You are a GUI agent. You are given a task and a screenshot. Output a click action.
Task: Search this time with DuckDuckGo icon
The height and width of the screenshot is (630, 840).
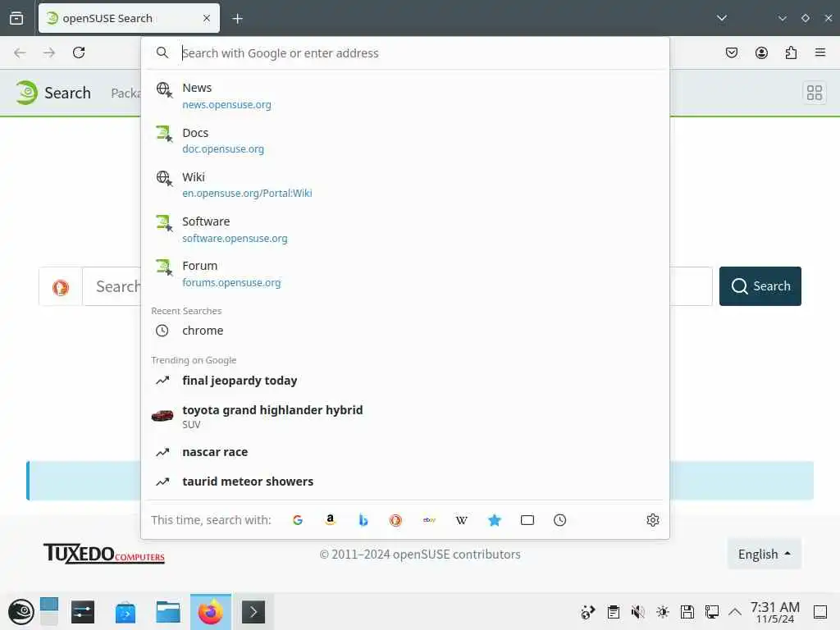[396, 520]
